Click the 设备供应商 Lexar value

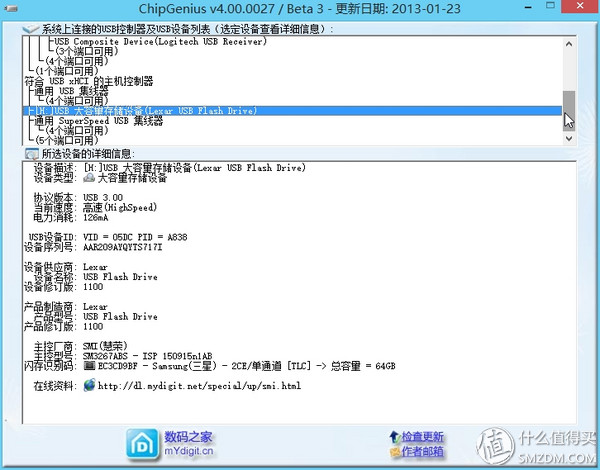[x=95, y=267]
